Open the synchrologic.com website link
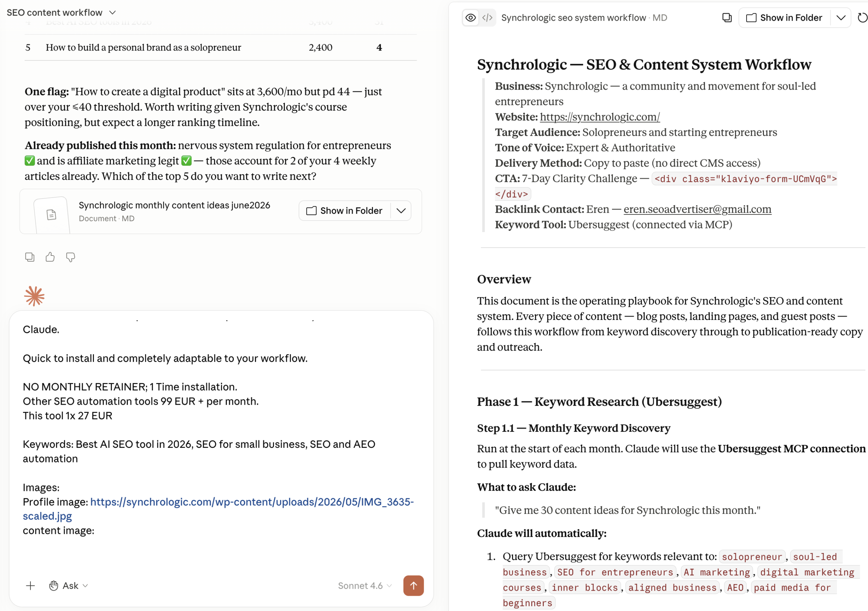This screenshot has width=868, height=611. (599, 117)
